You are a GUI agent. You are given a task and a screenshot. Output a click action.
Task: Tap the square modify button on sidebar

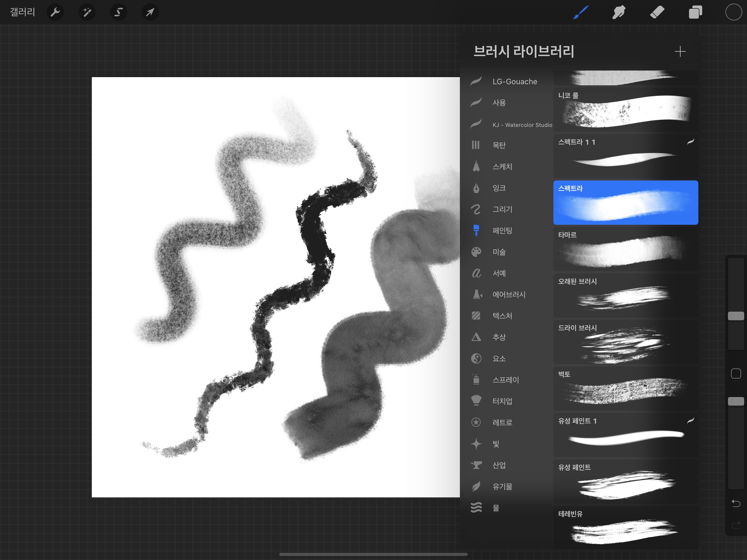(x=736, y=374)
